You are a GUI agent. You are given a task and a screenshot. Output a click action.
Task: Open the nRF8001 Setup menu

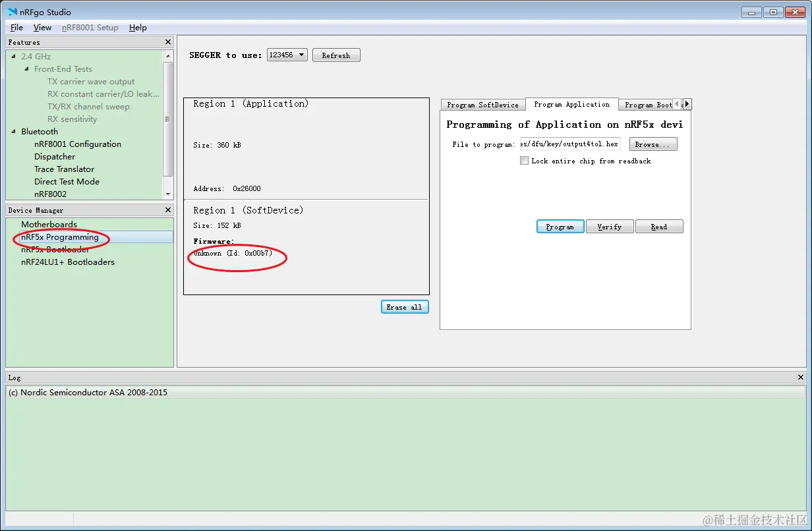(90, 28)
